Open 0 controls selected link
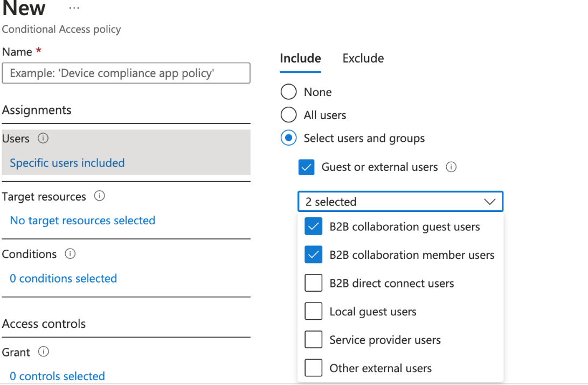The width and height of the screenshot is (588, 385). point(57,376)
